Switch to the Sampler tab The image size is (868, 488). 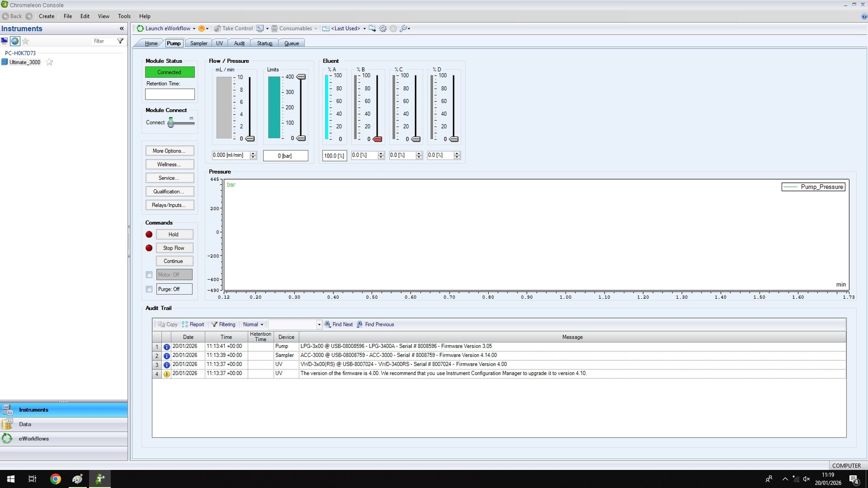(198, 43)
